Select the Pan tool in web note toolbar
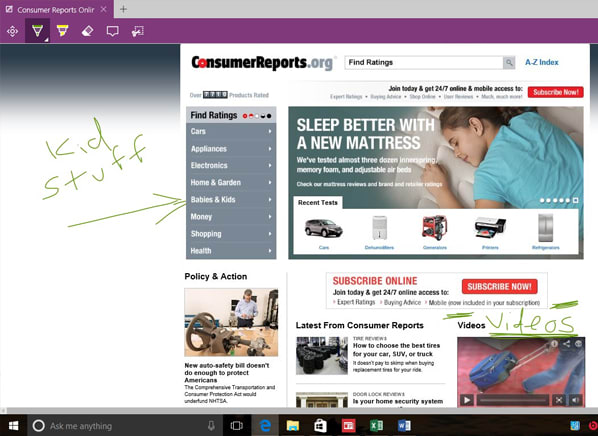 [x=12, y=31]
